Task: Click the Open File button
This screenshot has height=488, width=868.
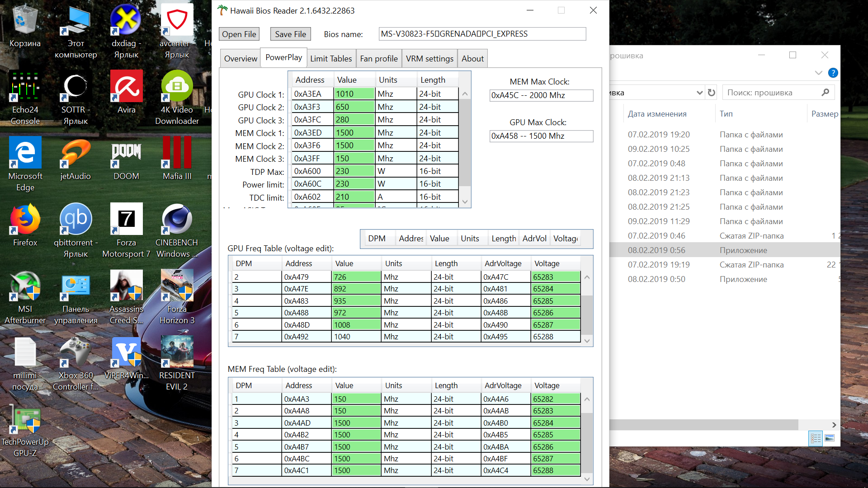Action: (239, 34)
